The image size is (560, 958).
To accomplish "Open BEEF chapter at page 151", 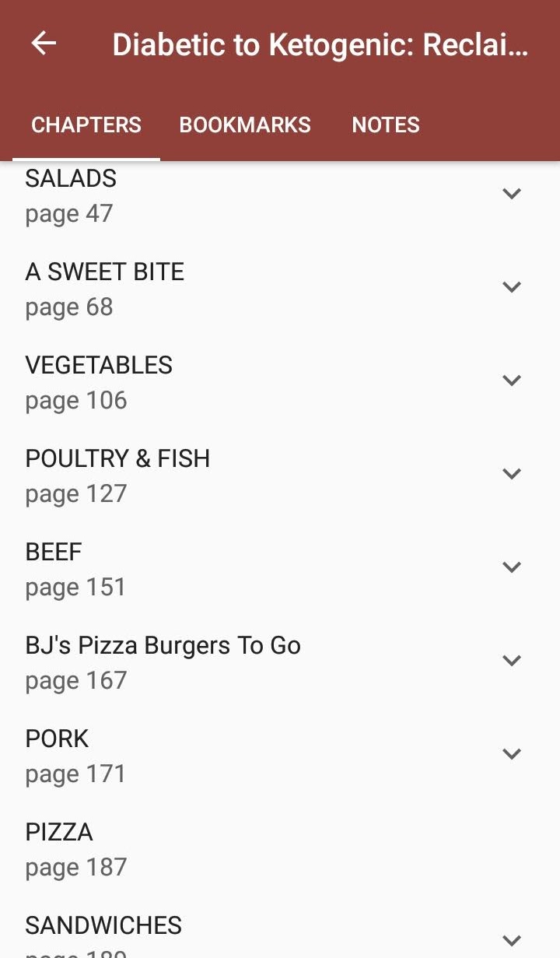I will [75, 568].
